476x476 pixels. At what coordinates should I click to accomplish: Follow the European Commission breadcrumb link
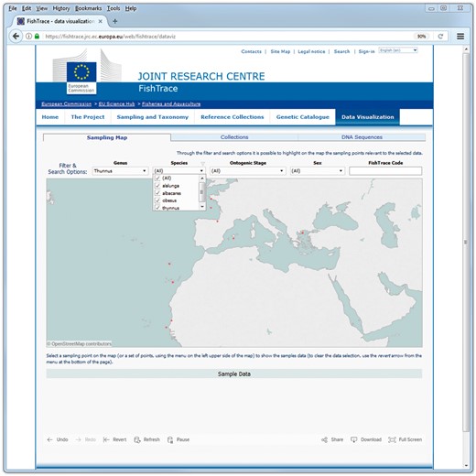point(66,104)
